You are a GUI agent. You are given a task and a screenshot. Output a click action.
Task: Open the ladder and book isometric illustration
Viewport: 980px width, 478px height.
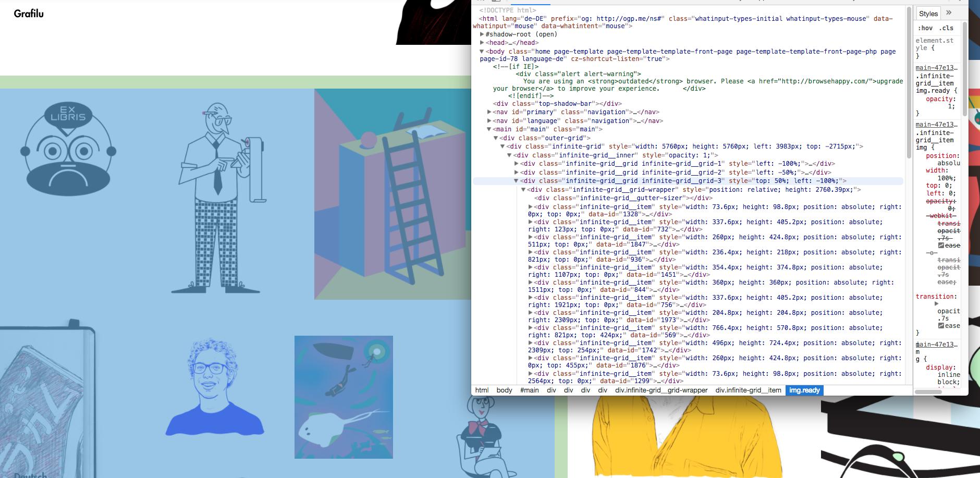[393, 194]
